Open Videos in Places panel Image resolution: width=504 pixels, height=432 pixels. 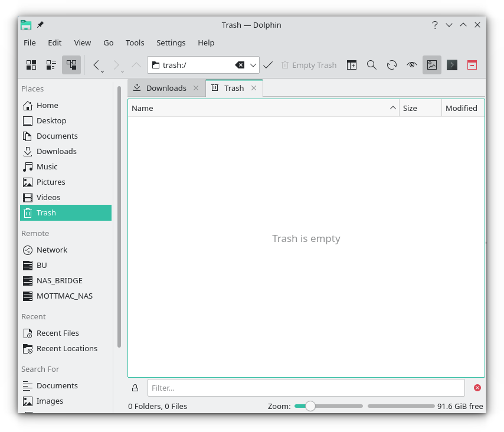[66, 197]
